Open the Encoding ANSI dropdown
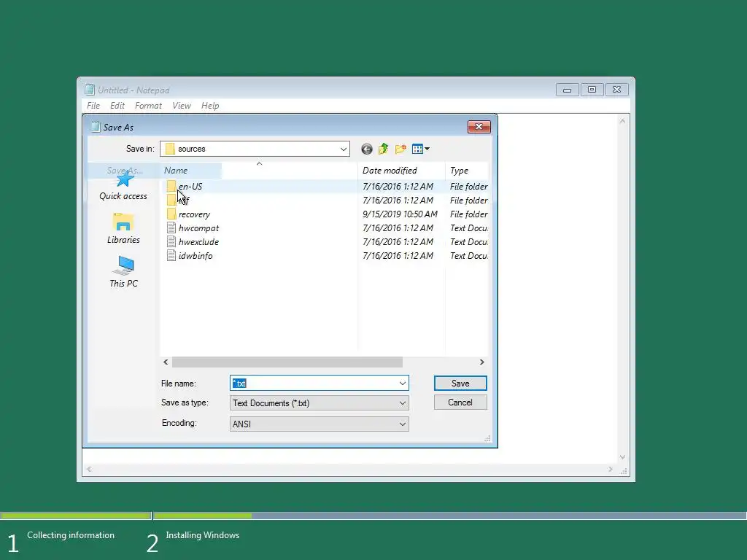The image size is (747, 560). [320, 424]
